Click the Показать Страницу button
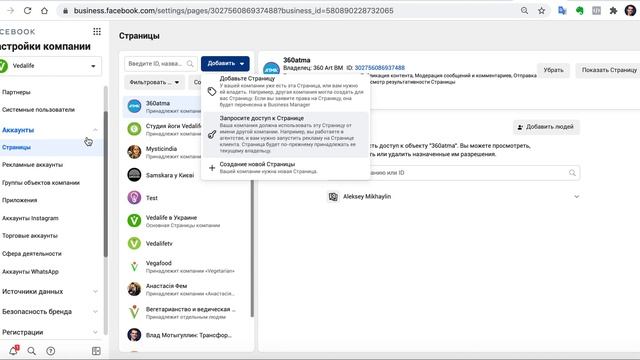Image resolution: width=640 pixels, height=360 pixels. click(608, 70)
